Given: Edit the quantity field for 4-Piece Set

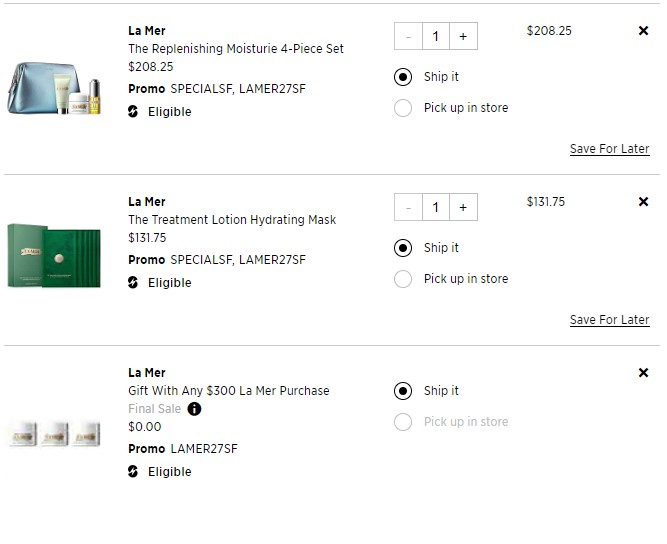Looking at the screenshot, I should coord(436,36).
